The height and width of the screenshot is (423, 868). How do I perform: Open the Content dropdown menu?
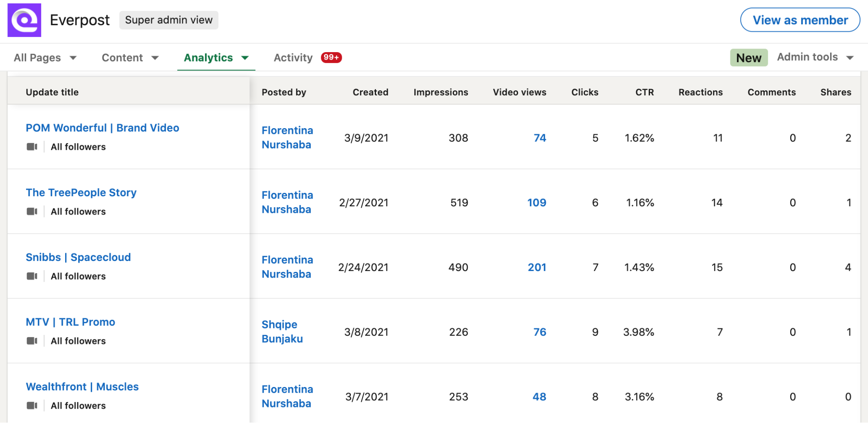coord(130,58)
